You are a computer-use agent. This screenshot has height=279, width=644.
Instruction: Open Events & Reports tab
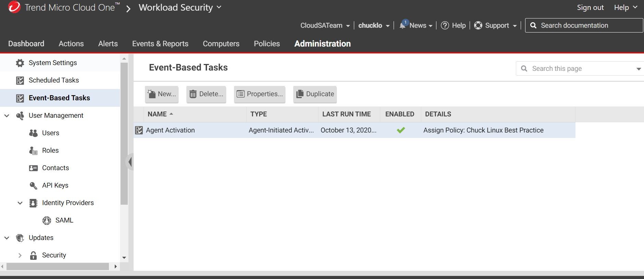tap(160, 44)
